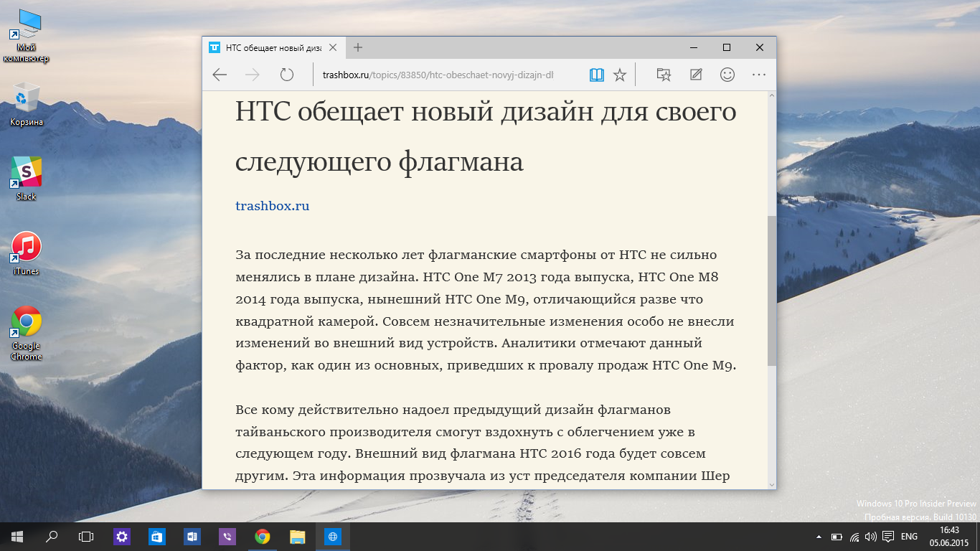Select the iTunes desktop shortcut
The image size is (980, 551).
[x=26, y=253]
